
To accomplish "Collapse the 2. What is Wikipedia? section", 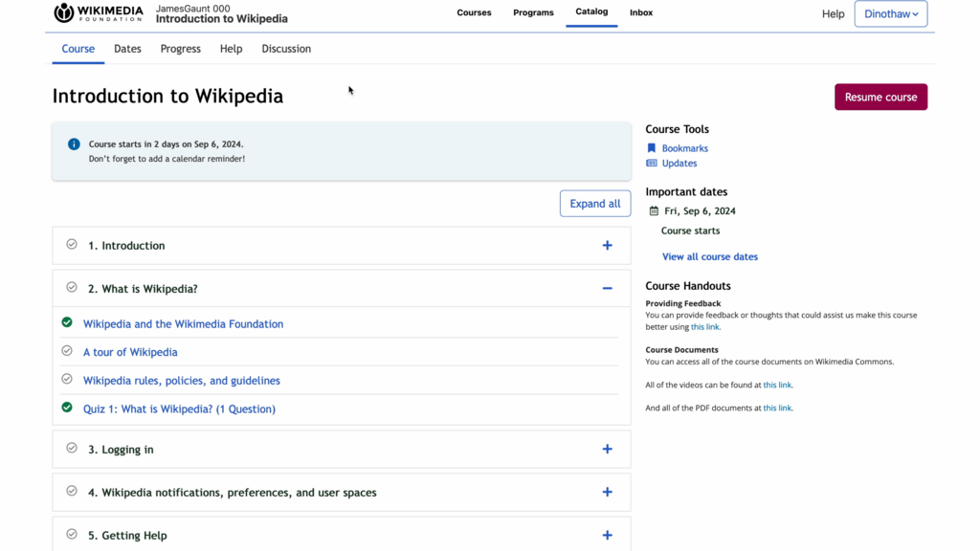I will click(607, 288).
